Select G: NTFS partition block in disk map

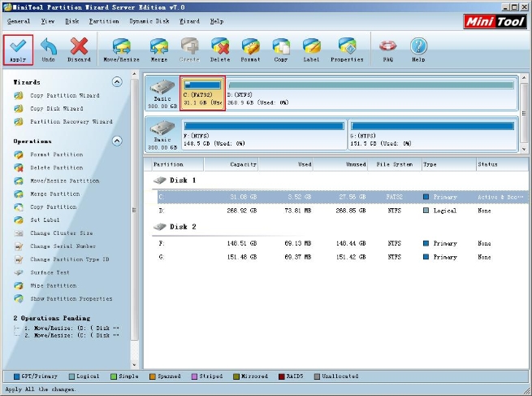tap(433, 134)
